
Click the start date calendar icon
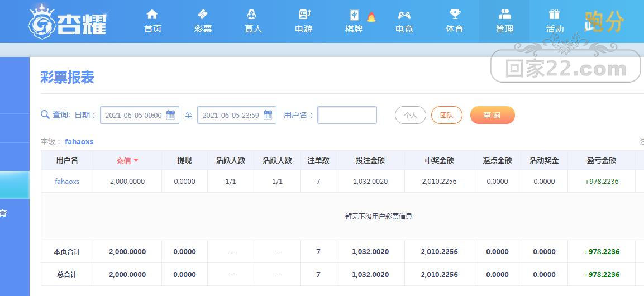point(170,115)
